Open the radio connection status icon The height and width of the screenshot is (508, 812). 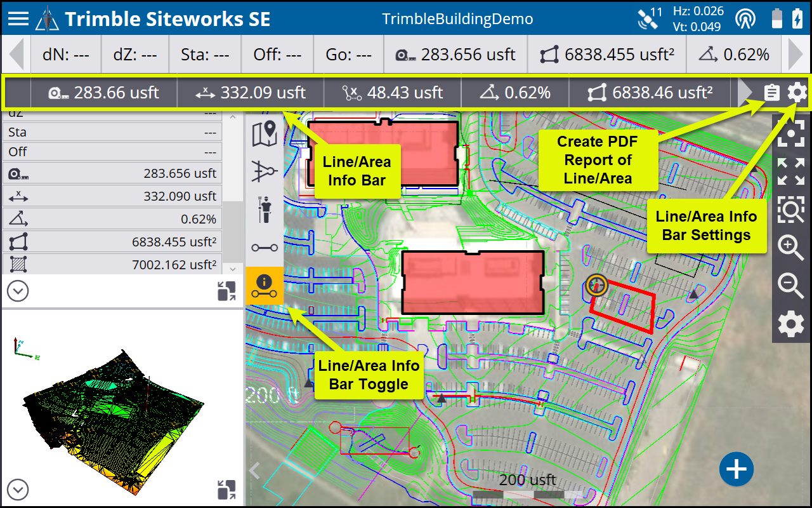pos(745,18)
